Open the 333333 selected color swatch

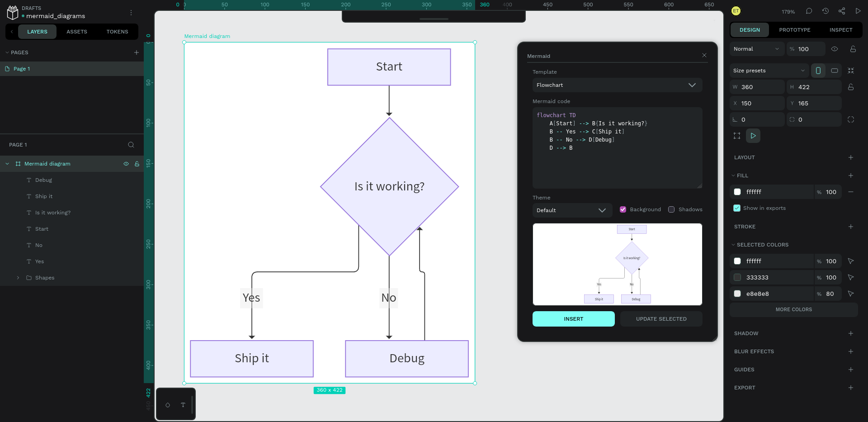(x=737, y=277)
